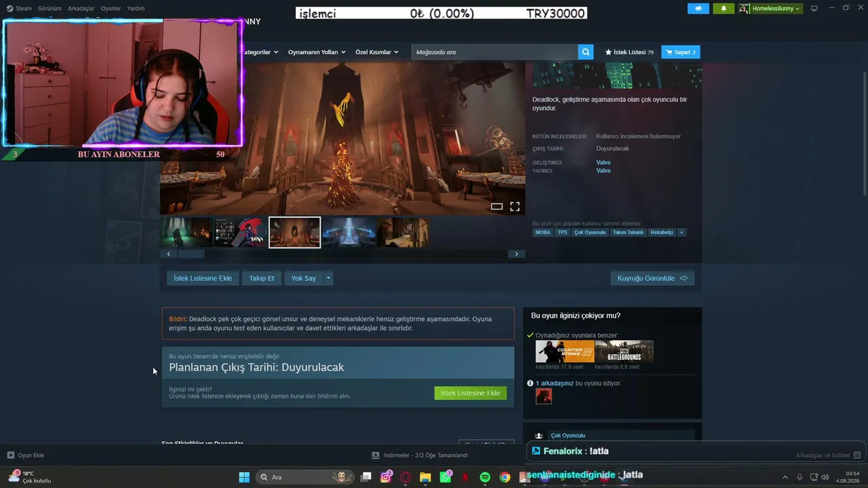Image resolution: width=868 pixels, height=488 pixels.
Task: Expand the Özel Kısımlar dropdown
Action: 377,52
